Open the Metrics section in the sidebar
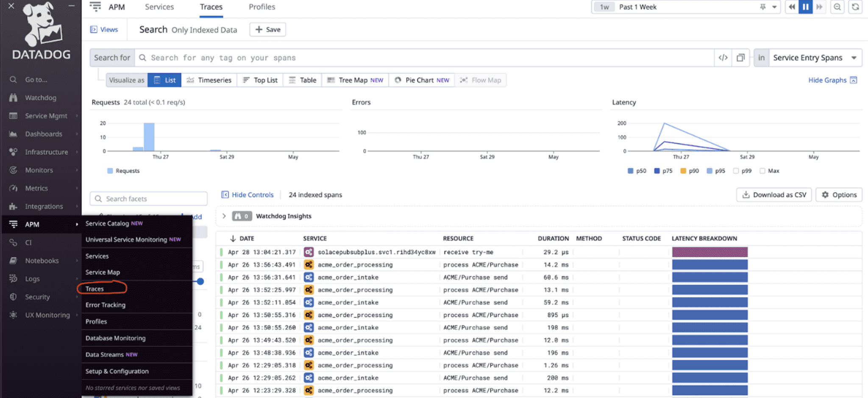This screenshot has width=868, height=398. pos(37,188)
